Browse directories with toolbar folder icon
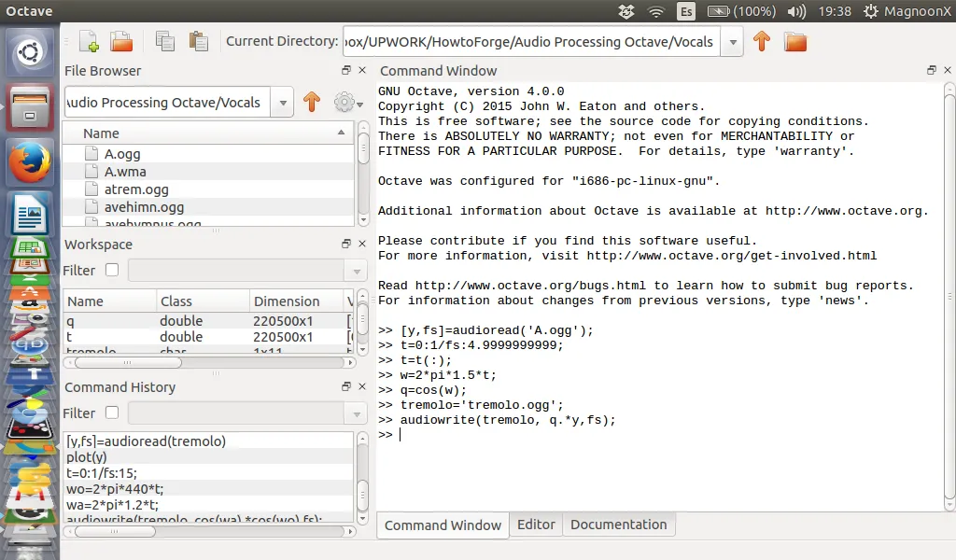 pyautogui.click(x=794, y=41)
